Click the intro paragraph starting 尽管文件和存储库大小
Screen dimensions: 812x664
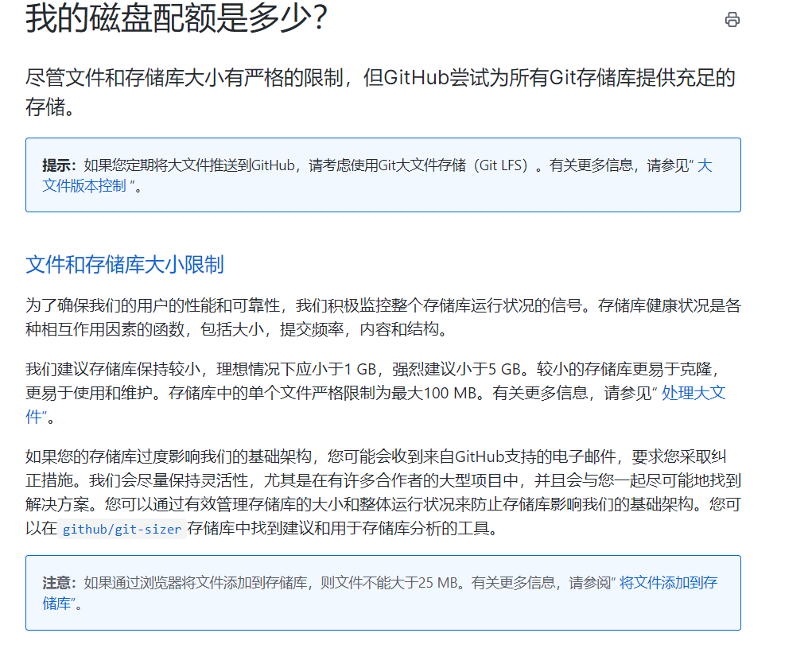381,92
